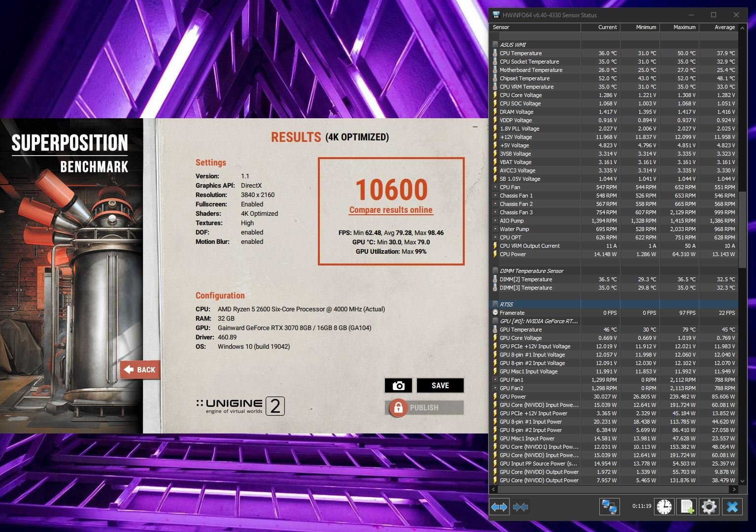Select the DRAM Voltage row
The width and height of the screenshot is (756, 532).
coord(614,112)
